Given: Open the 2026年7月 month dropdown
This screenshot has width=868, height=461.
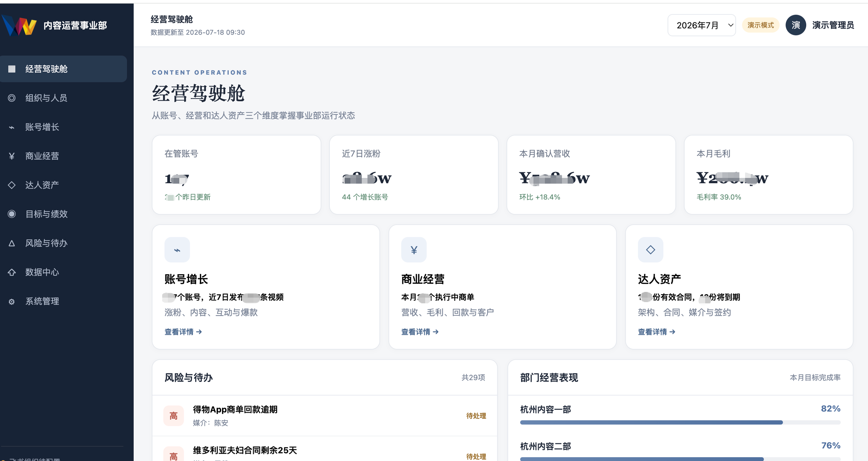Looking at the screenshot, I should (702, 25).
